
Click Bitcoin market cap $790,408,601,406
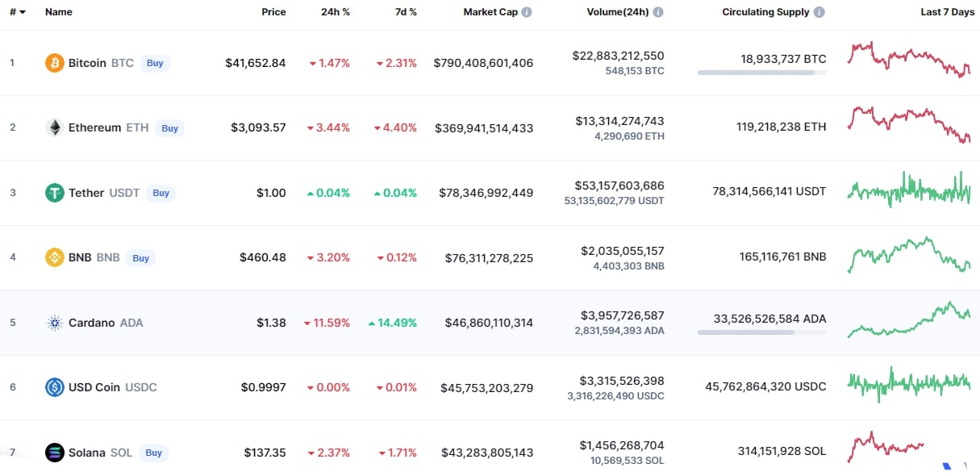(x=483, y=63)
